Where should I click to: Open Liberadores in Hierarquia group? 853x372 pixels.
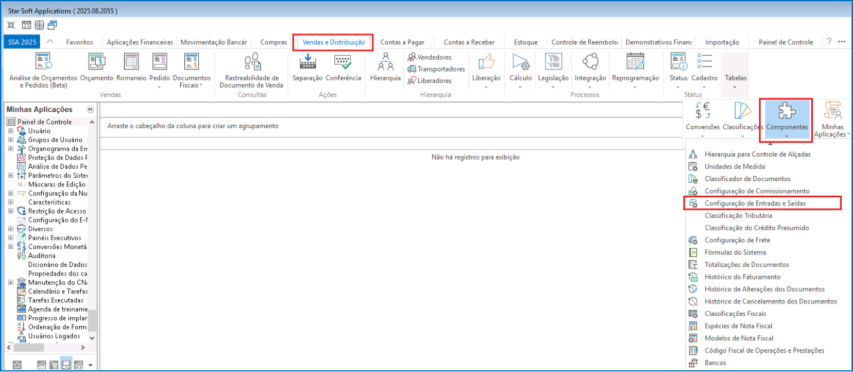click(x=430, y=80)
